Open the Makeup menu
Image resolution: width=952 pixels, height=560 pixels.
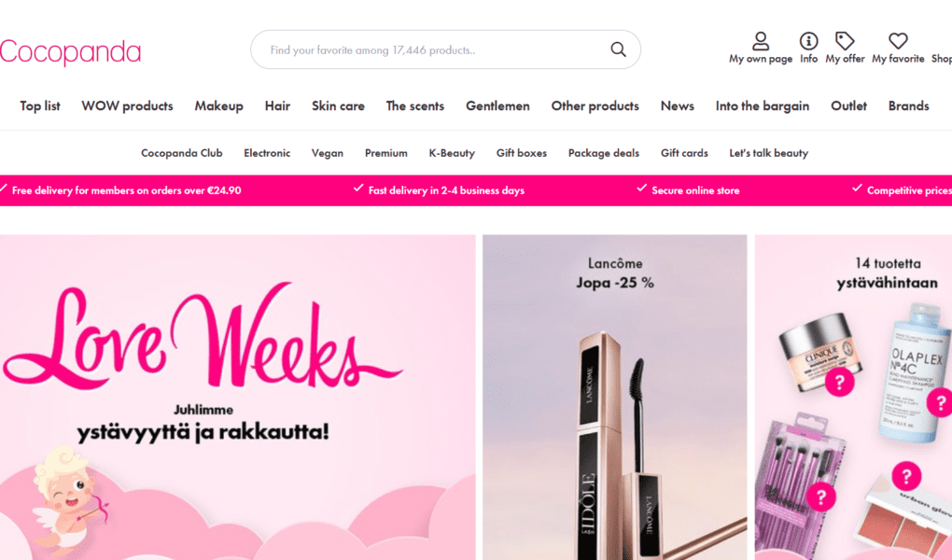coord(218,105)
